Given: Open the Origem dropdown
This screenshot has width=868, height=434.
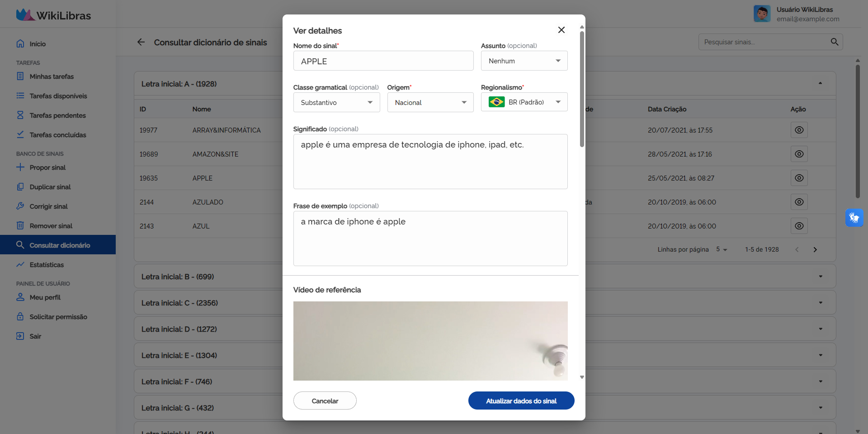Looking at the screenshot, I should [430, 102].
